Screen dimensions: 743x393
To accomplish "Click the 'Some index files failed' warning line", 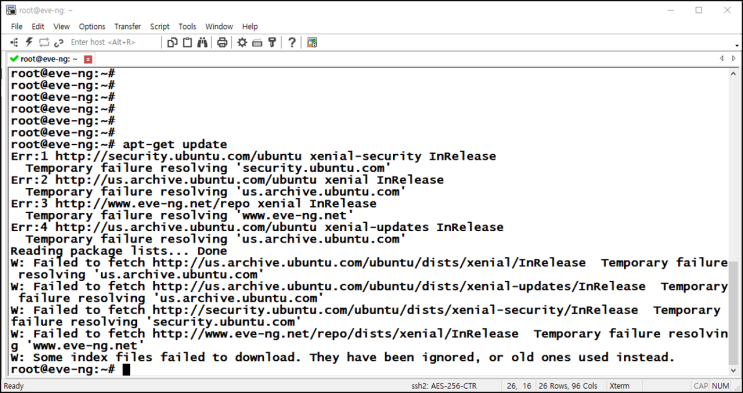I will tap(342, 357).
